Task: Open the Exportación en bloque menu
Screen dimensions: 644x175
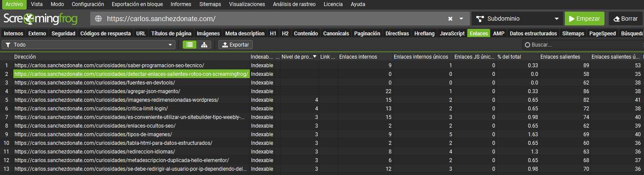Action: 137,4
